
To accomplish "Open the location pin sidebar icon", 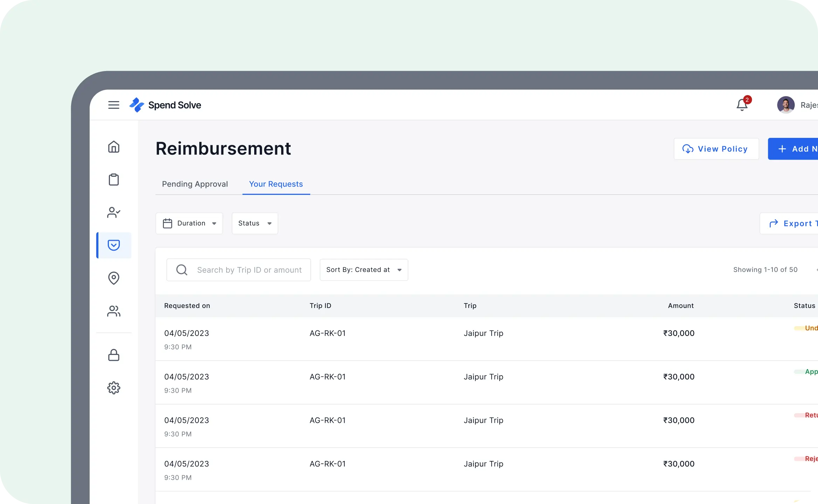I will 113,278.
